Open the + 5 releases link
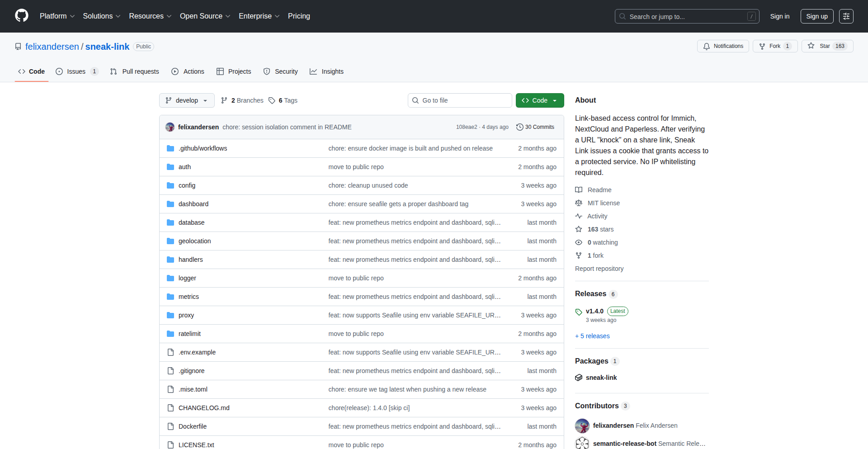The image size is (868, 449). [592, 336]
